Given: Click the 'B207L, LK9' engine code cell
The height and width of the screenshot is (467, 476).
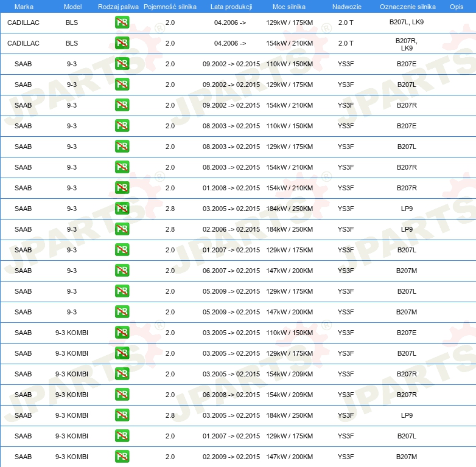Looking at the screenshot, I should tap(407, 22).
